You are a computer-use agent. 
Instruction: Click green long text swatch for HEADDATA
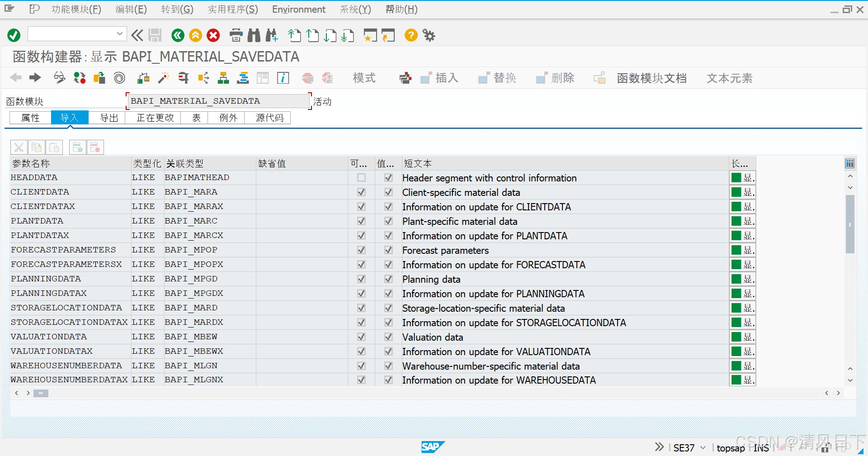(x=736, y=178)
